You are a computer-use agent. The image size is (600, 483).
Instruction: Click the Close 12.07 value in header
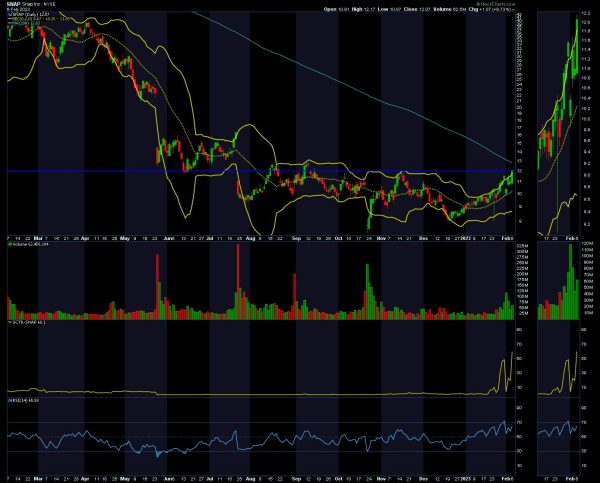[x=417, y=9]
